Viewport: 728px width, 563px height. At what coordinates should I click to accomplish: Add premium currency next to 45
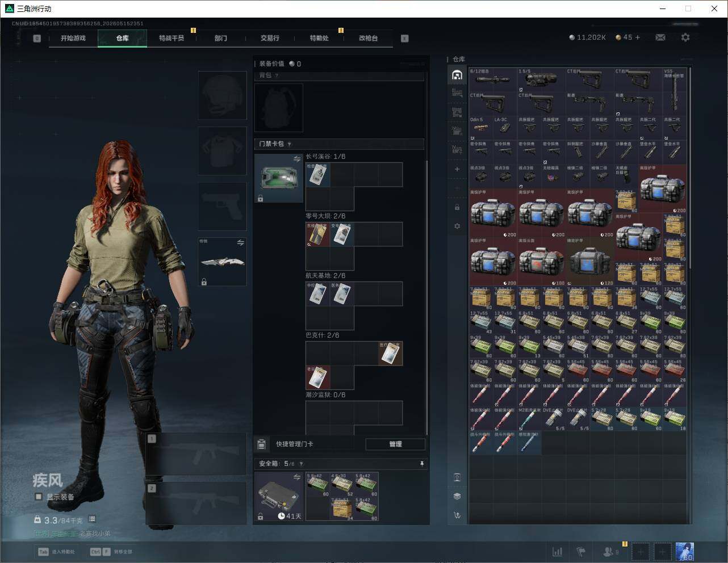[638, 37]
